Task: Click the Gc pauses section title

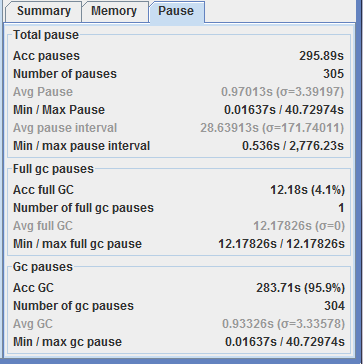Action: click(43, 267)
